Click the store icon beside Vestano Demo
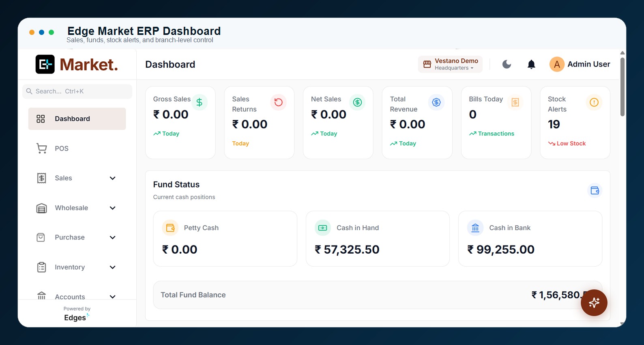644x345 pixels. [427, 64]
